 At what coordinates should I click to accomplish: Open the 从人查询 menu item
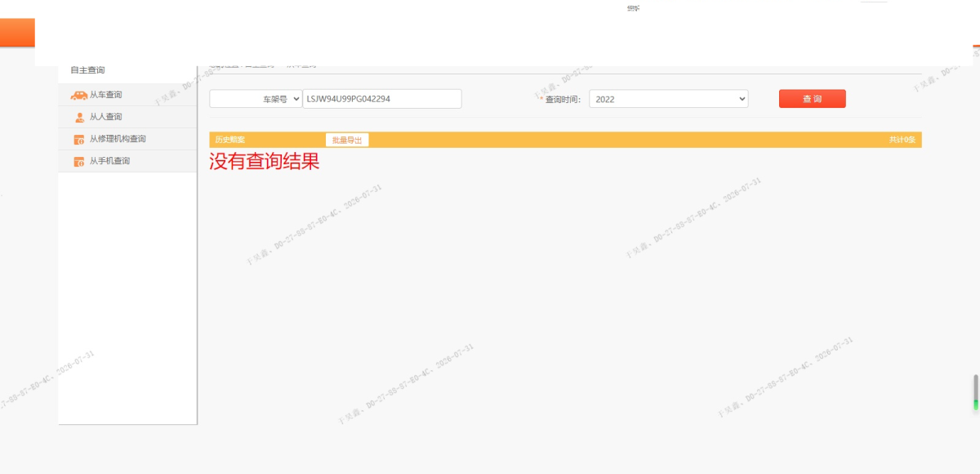[x=127, y=117]
